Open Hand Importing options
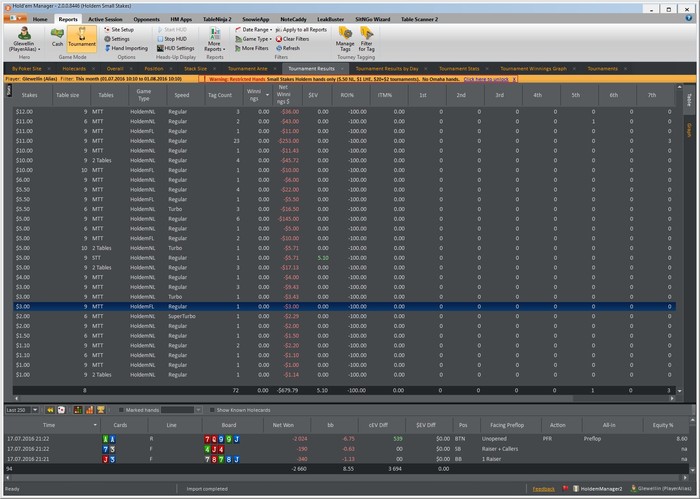 coord(126,48)
